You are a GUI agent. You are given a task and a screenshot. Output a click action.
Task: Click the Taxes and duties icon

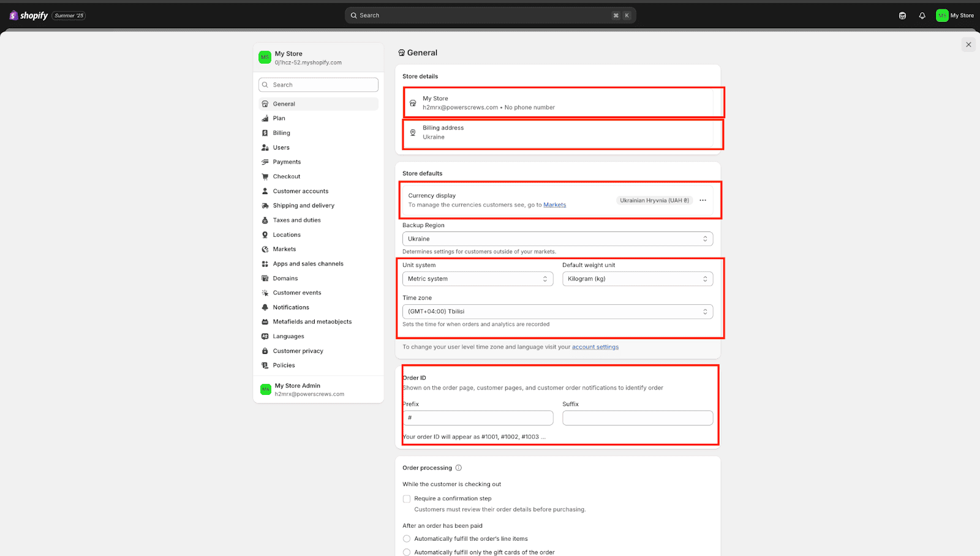pyautogui.click(x=265, y=220)
